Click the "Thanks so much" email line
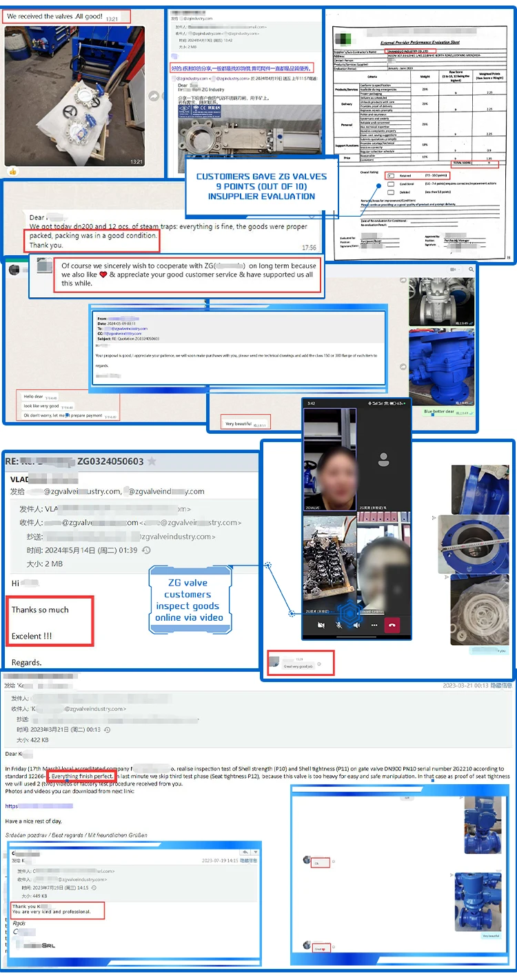The image size is (517, 980). (x=40, y=610)
